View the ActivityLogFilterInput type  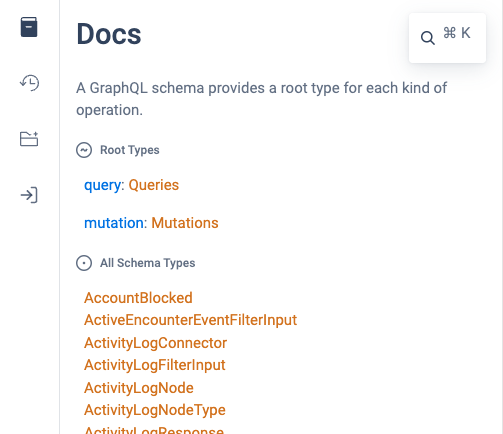[x=155, y=365]
